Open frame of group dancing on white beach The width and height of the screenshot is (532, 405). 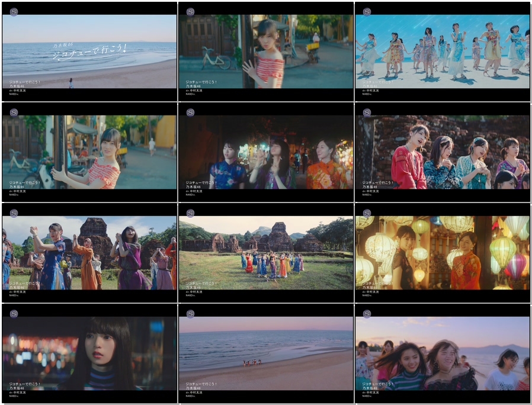click(x=443, y=52)
